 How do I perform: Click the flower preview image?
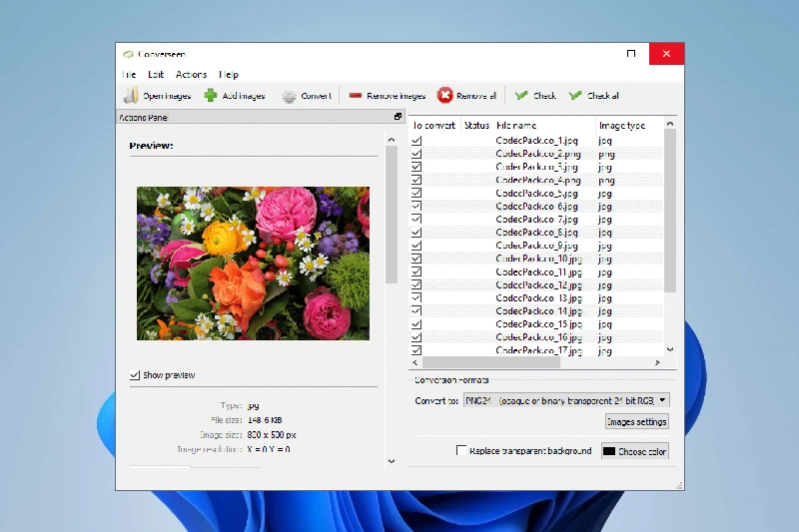(253, 264)
